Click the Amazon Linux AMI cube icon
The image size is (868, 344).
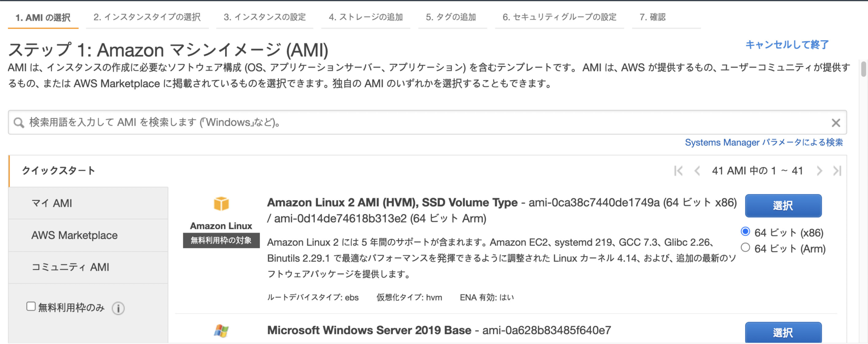click(x=221, y=203)
